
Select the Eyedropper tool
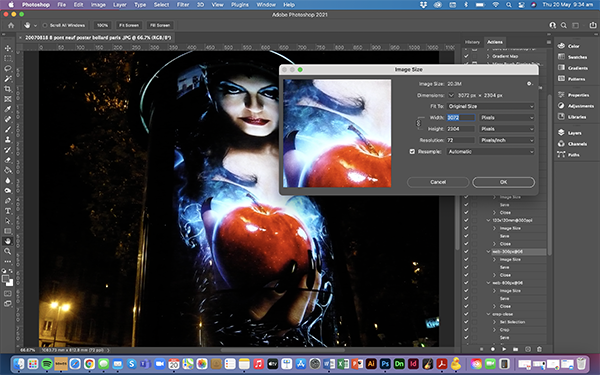[8, 109]
